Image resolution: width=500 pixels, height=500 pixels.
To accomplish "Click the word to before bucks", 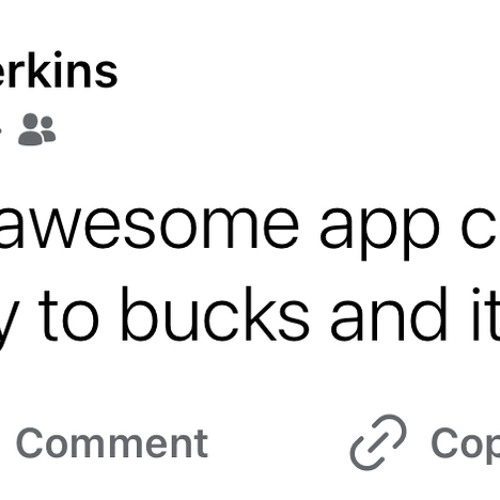I will (69, 316).
